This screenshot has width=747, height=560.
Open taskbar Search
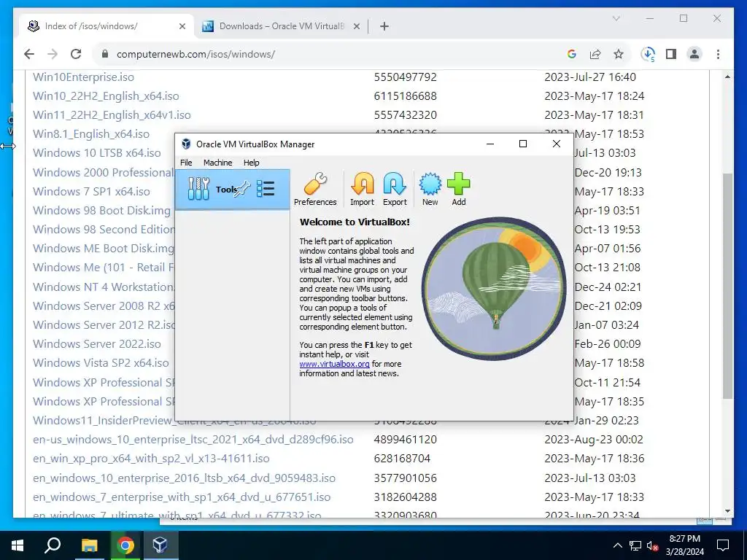click(x=53, y=545)
